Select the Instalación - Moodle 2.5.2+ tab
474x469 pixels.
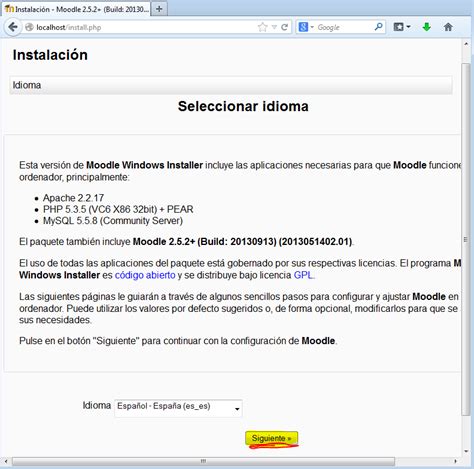coord(77,9)
